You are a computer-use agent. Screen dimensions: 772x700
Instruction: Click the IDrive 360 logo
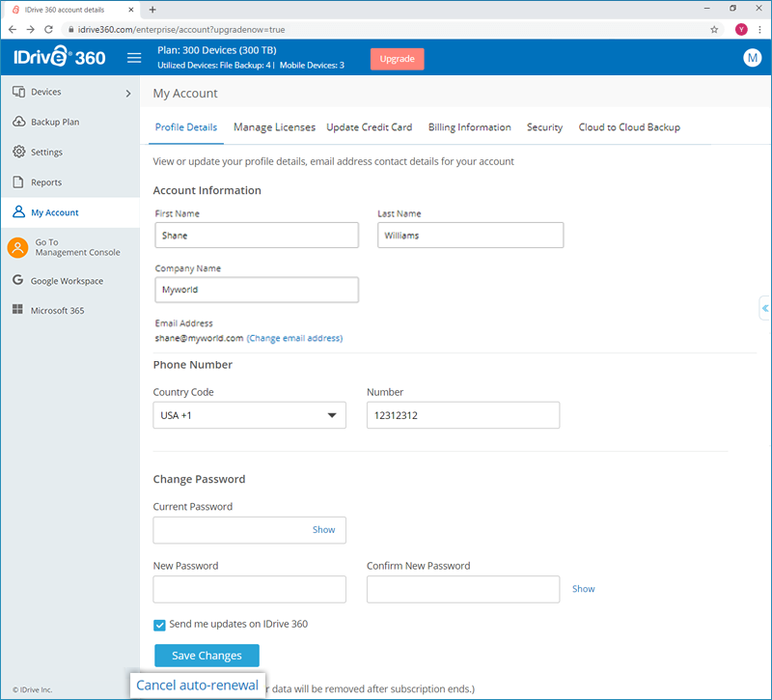point(59,57)
